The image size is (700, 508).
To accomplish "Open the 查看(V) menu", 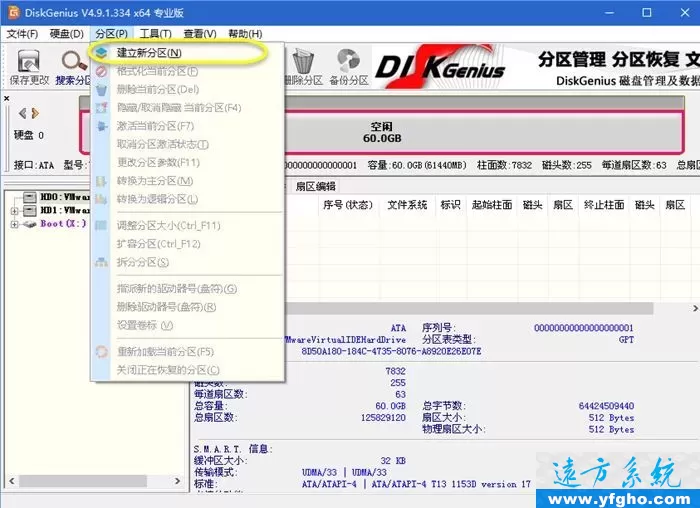I will pyautogui.click(x=200, y=34).
